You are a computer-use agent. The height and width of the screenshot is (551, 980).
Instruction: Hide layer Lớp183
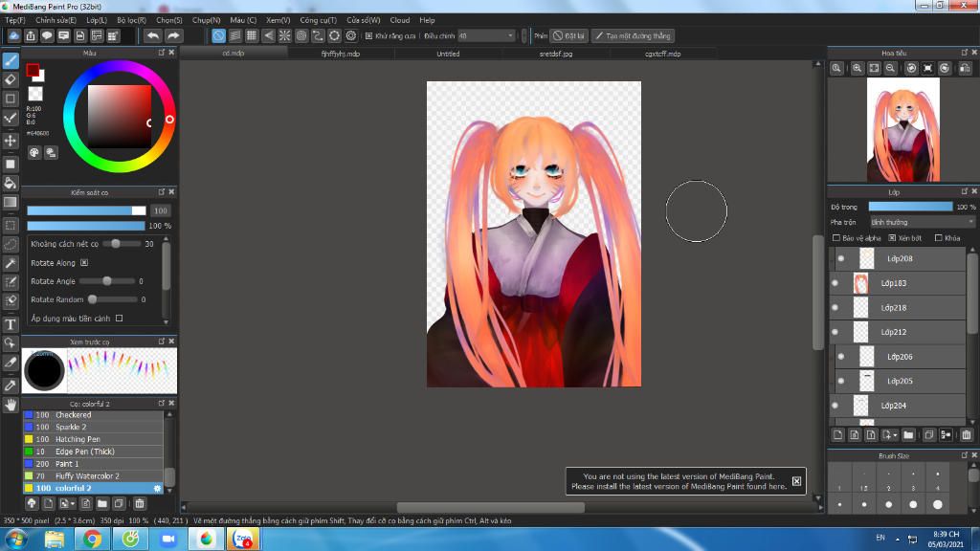pyautogui.click(x=835, y=283)
